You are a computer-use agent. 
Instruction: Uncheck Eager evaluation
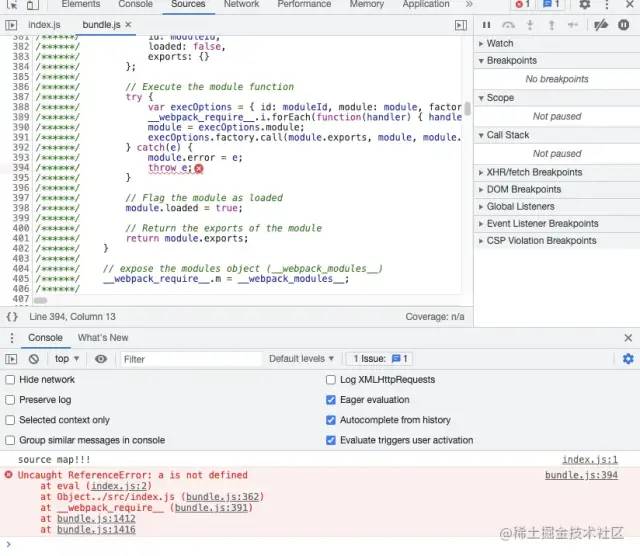pyautogui.click(x=331, y=400)
